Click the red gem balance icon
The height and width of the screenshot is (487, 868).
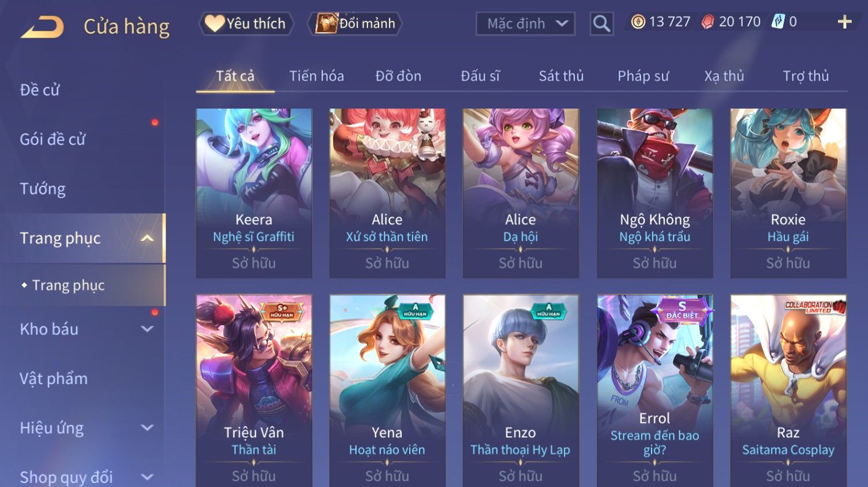708,22
